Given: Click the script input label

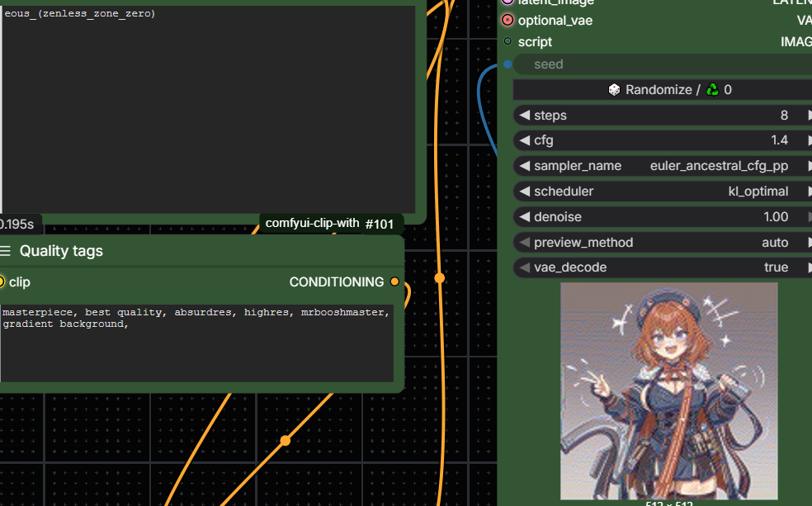Looking at the screenshot, I should click(x=535, y=42).
